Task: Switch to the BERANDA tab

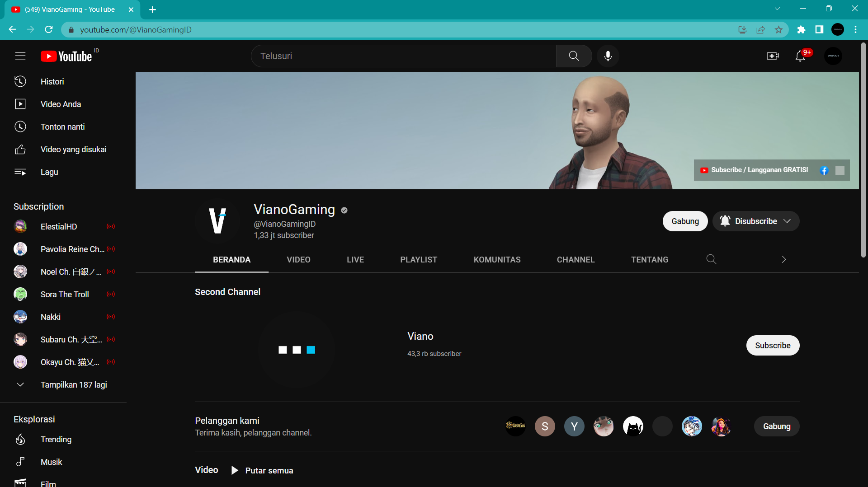Action: pyautogui.click(x=231, y=260)
